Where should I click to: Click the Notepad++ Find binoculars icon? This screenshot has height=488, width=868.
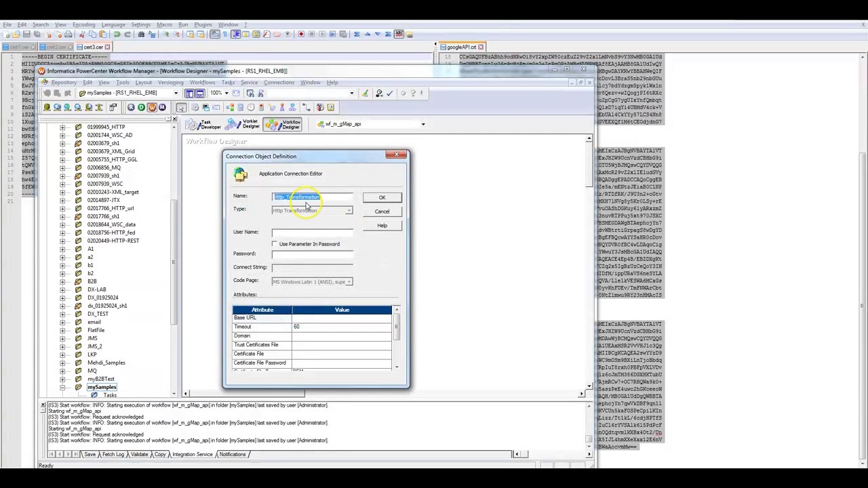pos(141,35)
